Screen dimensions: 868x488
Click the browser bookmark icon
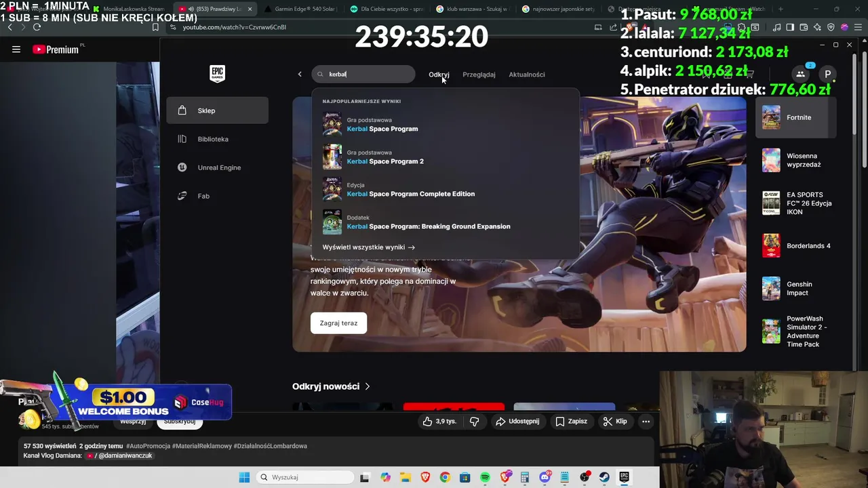[155, 27]
